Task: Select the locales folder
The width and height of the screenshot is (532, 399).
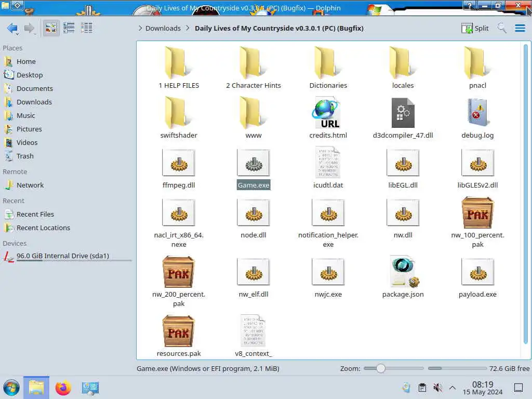Action: (x=403, y=68)
